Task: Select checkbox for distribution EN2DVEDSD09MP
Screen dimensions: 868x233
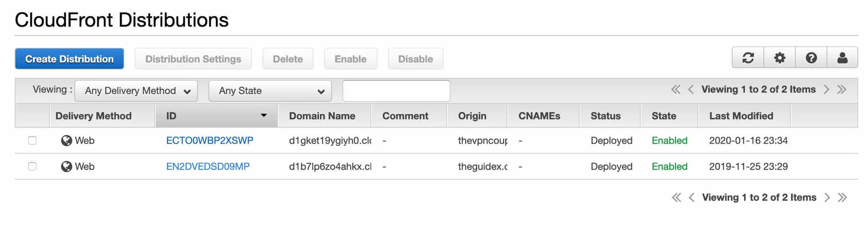Action: [x=32, y=166]
